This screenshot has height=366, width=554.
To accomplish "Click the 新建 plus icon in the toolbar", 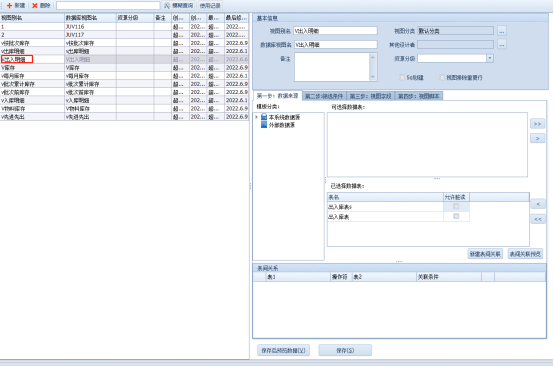I will point(10,5).
